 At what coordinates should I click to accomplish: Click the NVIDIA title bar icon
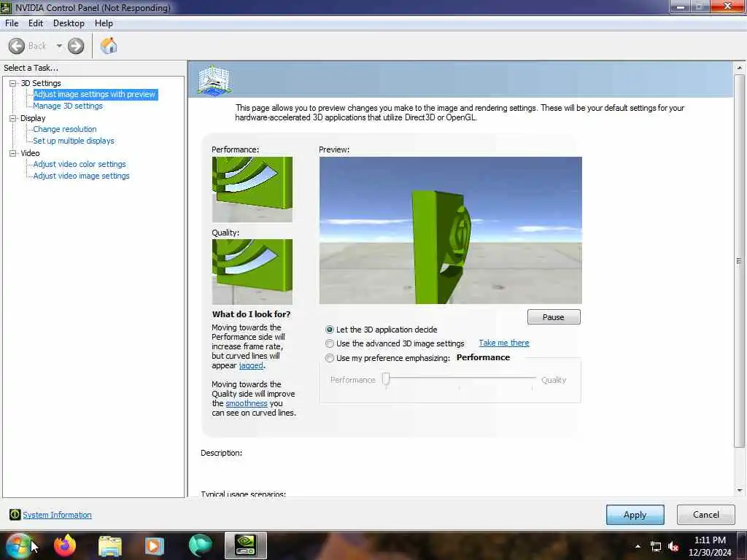[6, 7]
